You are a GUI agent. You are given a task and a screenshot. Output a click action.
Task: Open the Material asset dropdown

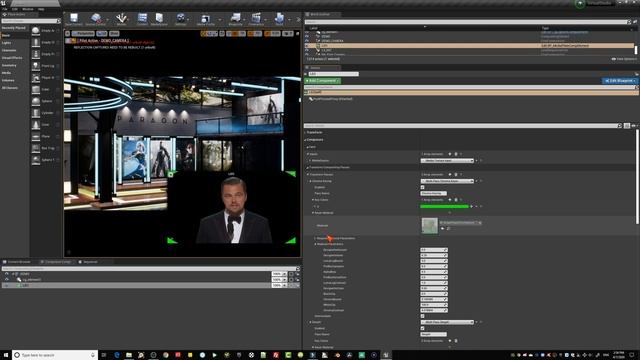460,223
